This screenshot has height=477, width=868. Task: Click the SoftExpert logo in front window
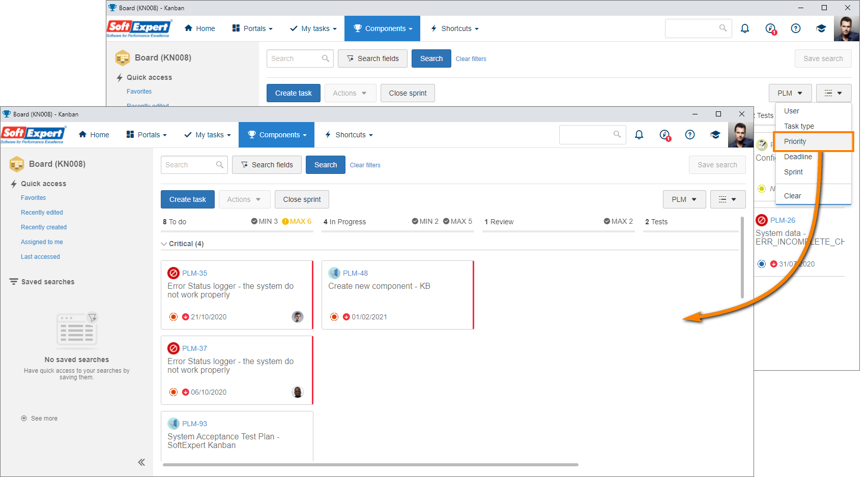pos(33,135)
